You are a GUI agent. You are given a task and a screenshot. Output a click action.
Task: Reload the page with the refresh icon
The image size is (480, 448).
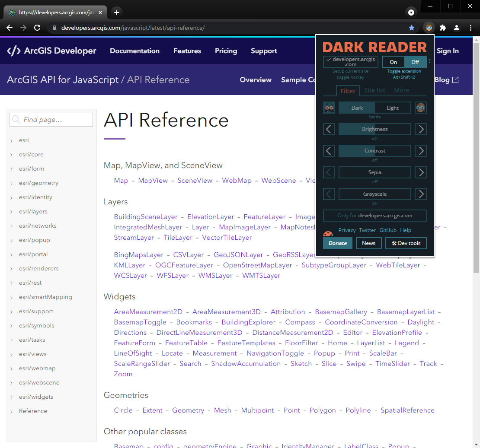[x=37, y=28]
